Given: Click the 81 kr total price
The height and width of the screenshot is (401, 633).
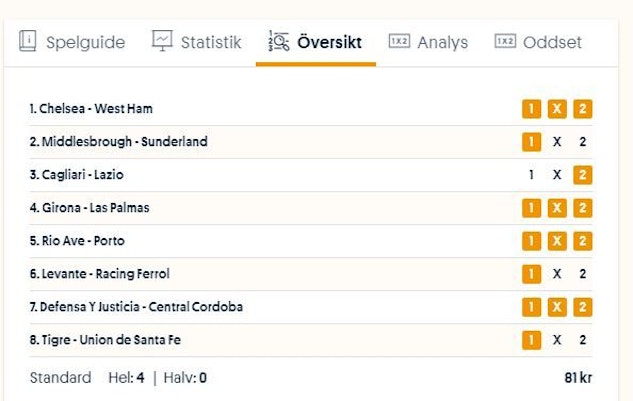Looking at the screenshot, I should pos(577,378).
